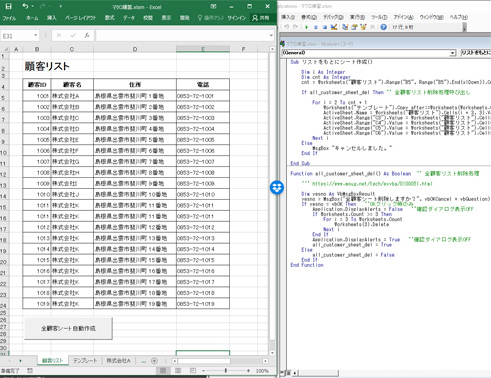
Task: Open the Customize Quick Access Toolbar dropdown
Action: coord(60,6)
